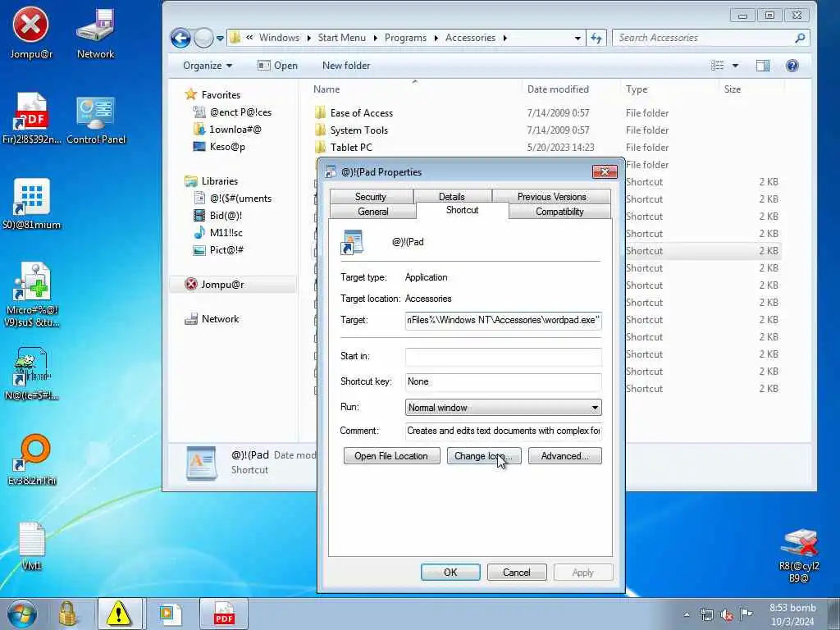Click the change view icon
The height and width of the screenshot is (630, 840).
point(717,66)
